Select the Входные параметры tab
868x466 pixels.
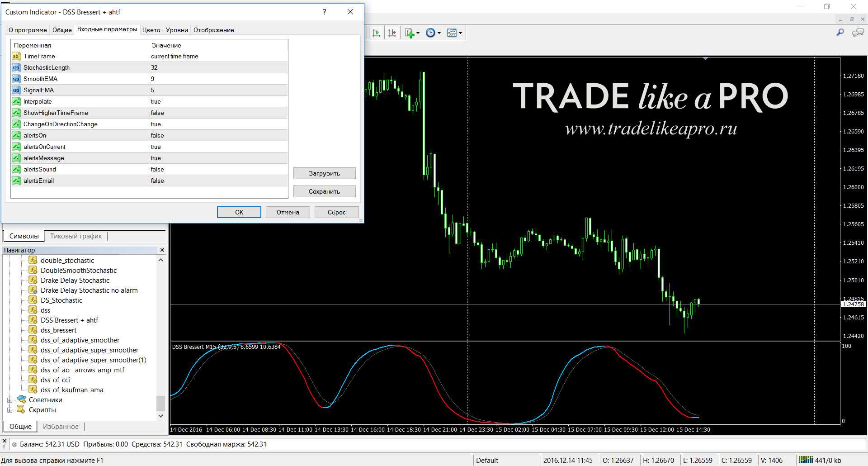(x=107, y=29)
